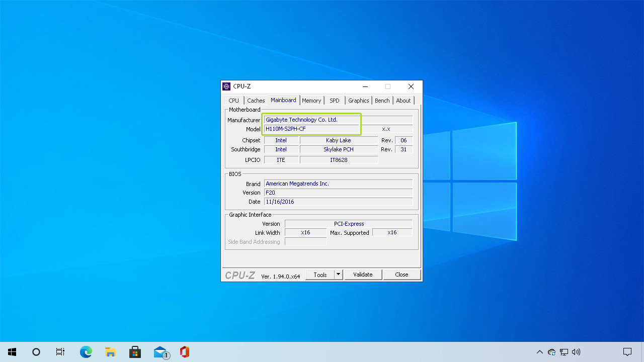This screenshot has height=362, width=644.
Task: Open Microsoft Store from the taskbar
Action: (135, 352)
